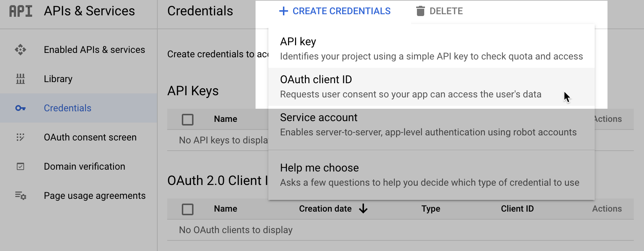The width and height of the screenshot is (644, 251).
Task: Click the Credentials page heading
Action: coord(200,11)
